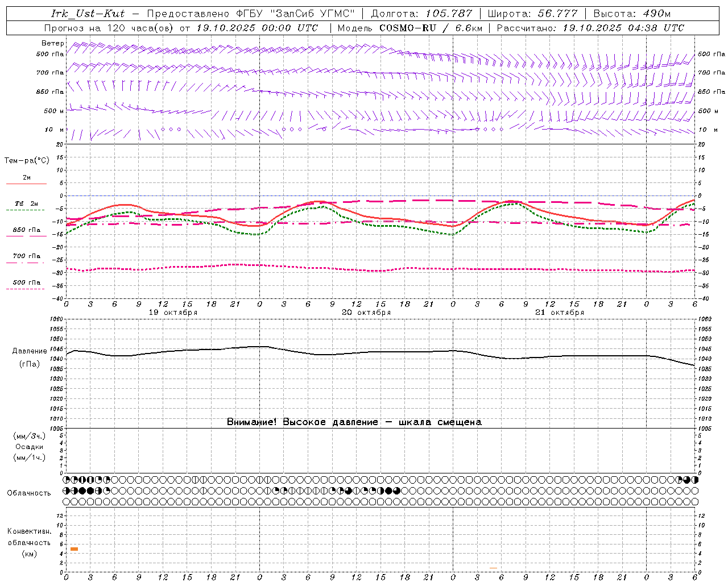This screenshot has height=582, width=728.
Task: Click warning 'Внимание! Высокое давление — шкала смещена'
Action: tap(354, 422)
